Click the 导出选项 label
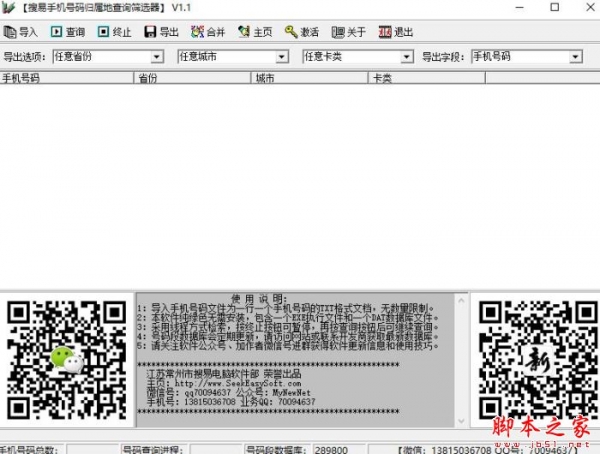The width and height of the screenshot is (600, 454). click(24, 57)
